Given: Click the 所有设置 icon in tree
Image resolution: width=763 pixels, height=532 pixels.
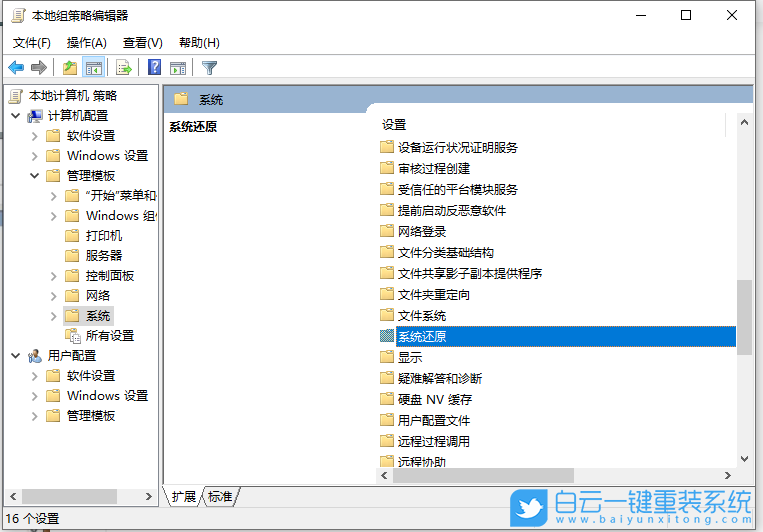Looking at the screenshot, I should (73, 336).
